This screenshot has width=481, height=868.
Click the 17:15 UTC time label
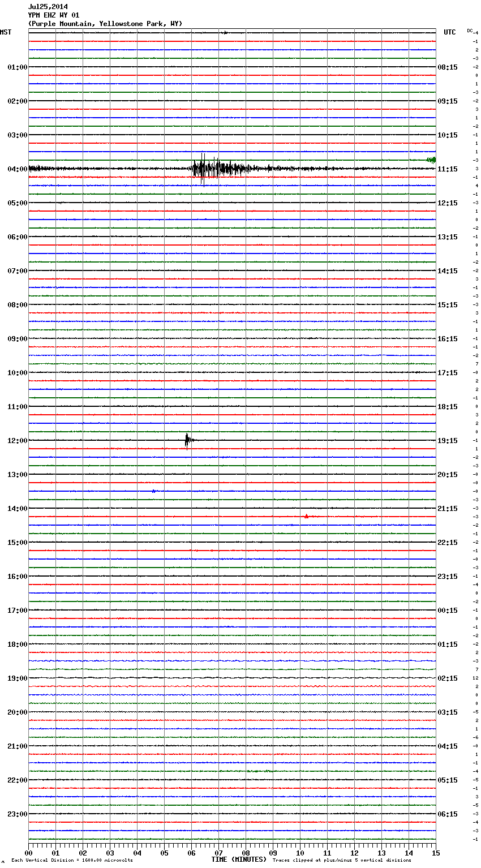tap(448, 373)
